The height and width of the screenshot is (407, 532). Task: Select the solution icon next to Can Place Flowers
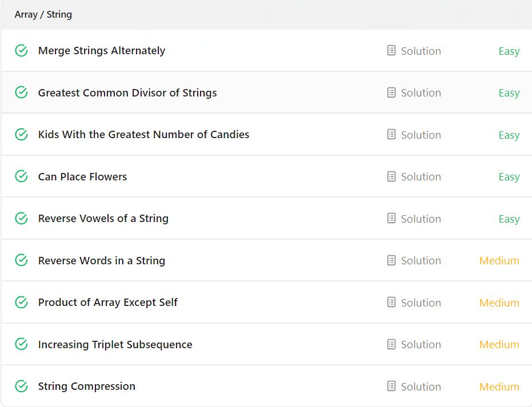tap(391, 176)
